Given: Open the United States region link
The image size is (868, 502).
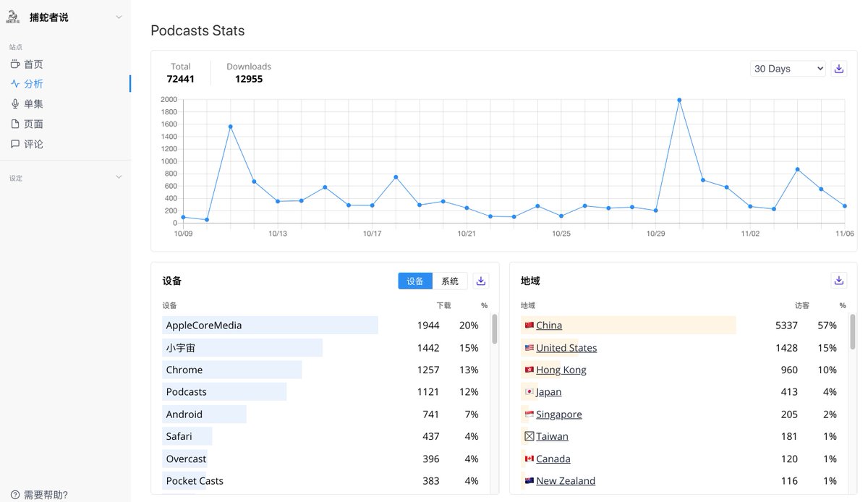Looking at the screenshot, I should (x=566, y=348).
